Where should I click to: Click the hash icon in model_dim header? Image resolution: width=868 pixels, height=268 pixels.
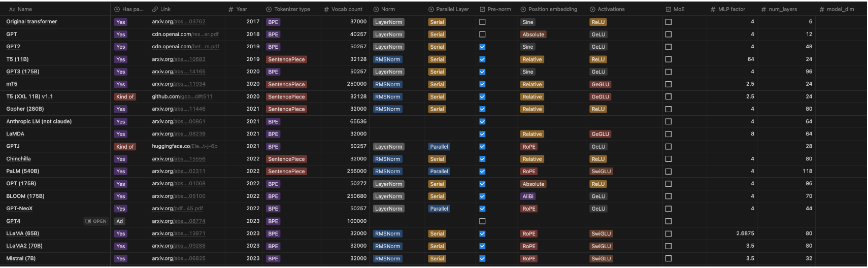pos(822,9)
